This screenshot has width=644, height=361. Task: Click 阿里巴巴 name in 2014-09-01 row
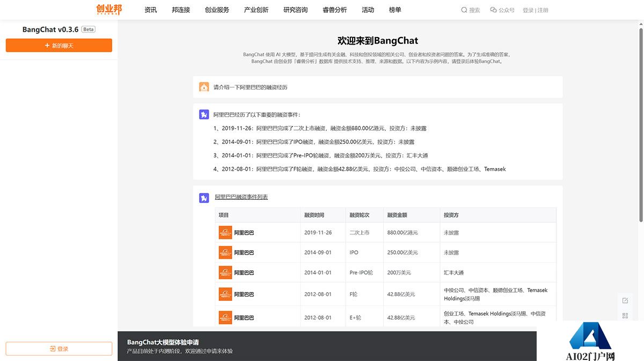coord(244,252)
